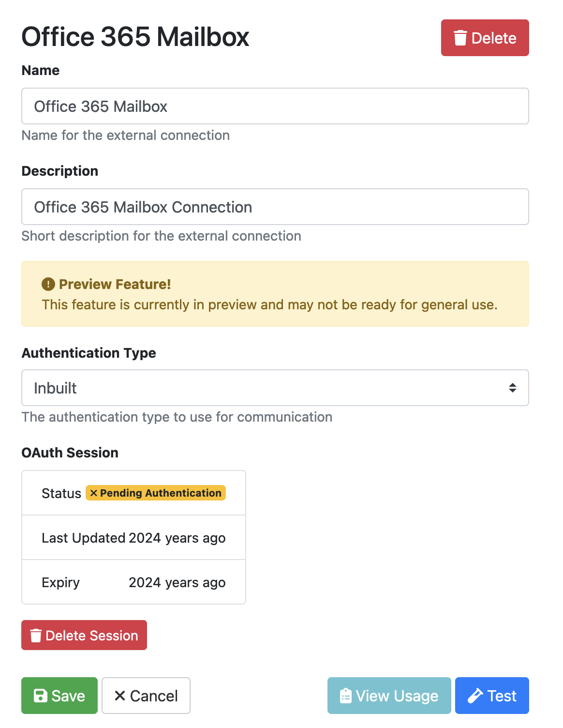Test the Office 365 Mailbox connection
The image size is (563, 728).
[492, 696]
